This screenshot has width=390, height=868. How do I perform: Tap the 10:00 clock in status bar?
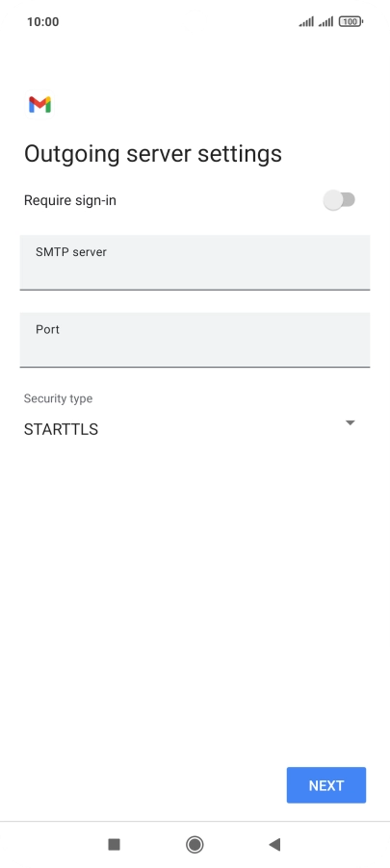click(x=42, y=21)
